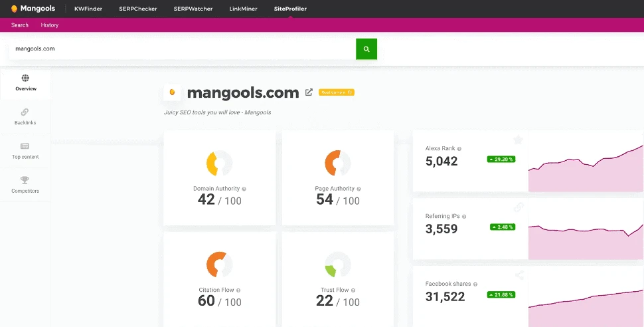Click the green search magnifier button
The height and width of the screenshot is (327, 644).
[366, 49]
